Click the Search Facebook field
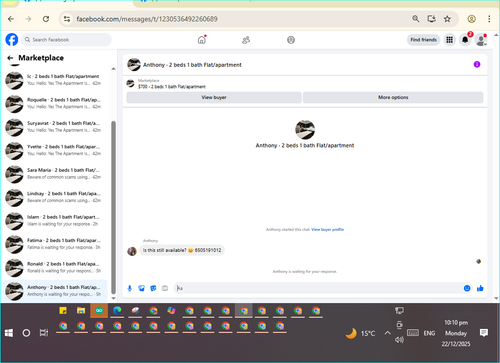The image size is (500, 363). pyautogui.click(x=67, y=40)
